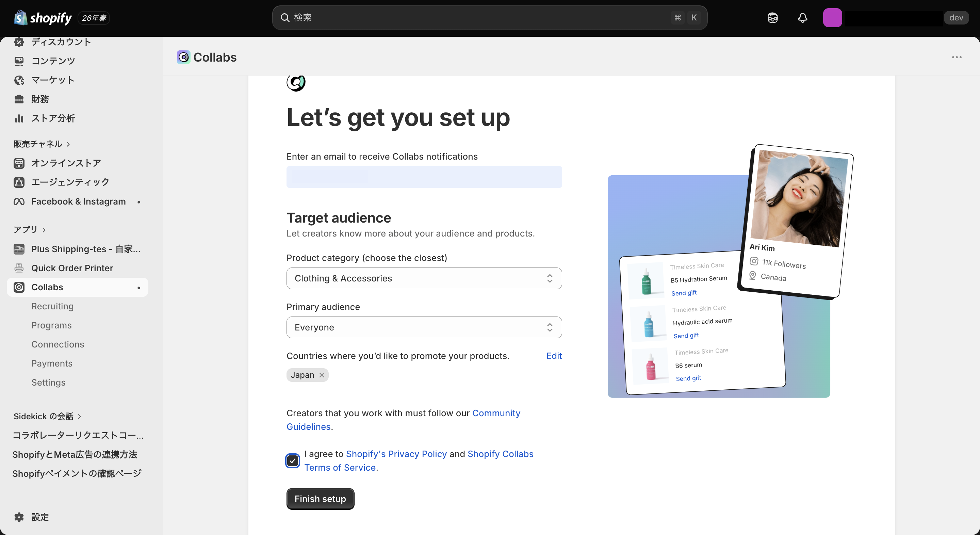Viewport: 980px width, 535px height.
Task: Click the マーケット globe icon
Action: [x=19, y=80]
